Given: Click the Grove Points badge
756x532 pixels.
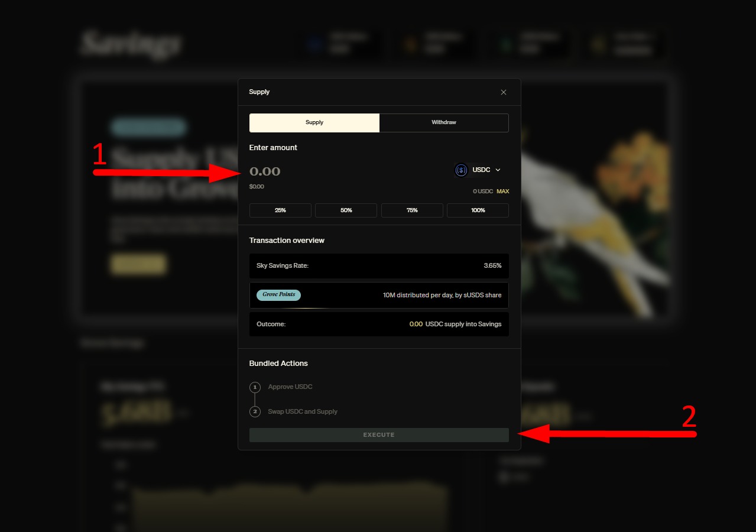Looking at the screenshot, I should tap(278, 294).
